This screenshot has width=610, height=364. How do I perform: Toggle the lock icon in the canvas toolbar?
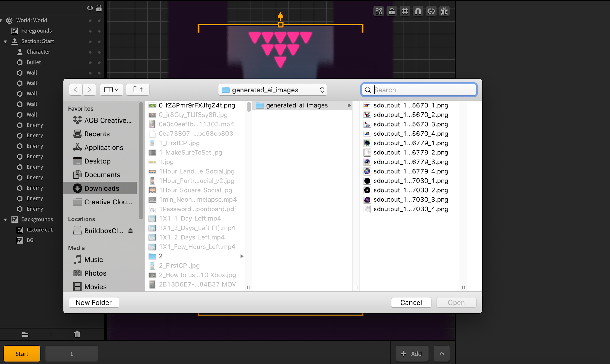(392, 11)
